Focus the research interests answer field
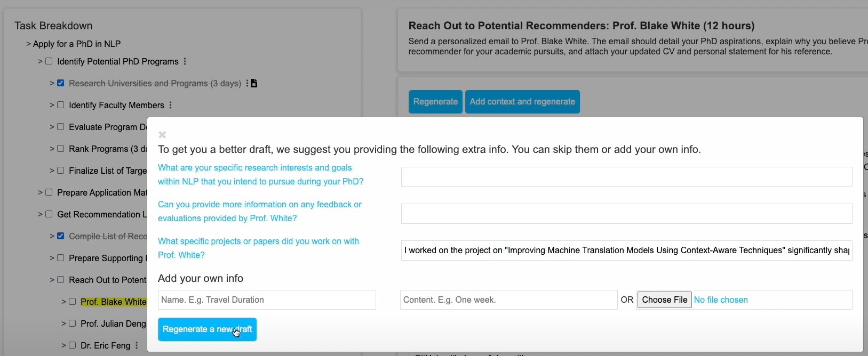The image size is (868, 356). [x=626, y=177]
